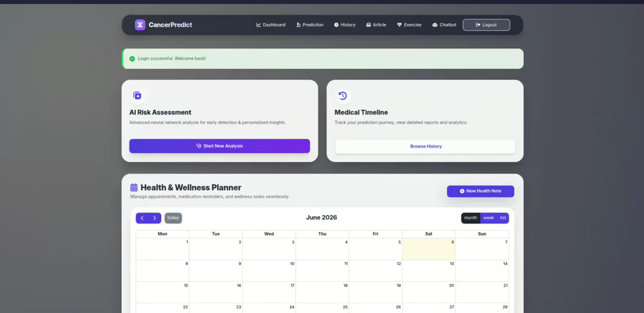Click the Sun column header
Image resolution: width=644 pixels, height=313 pixels.
482,234
